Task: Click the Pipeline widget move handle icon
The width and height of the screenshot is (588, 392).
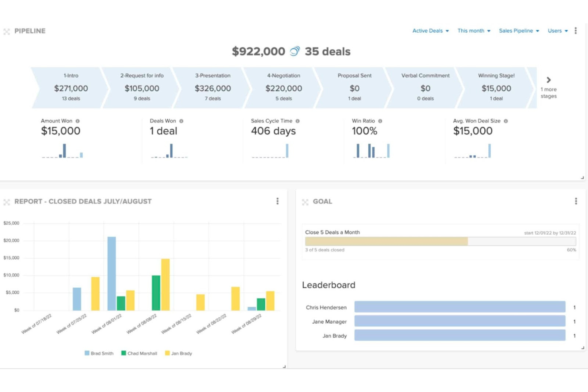Action: (x=7, y=31)
